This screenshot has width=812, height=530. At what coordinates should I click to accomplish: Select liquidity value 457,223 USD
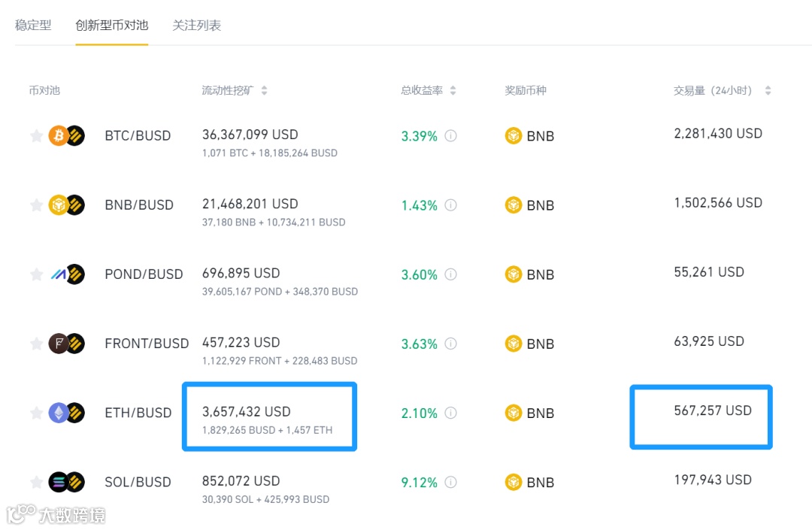pyautogui.click(x=241, y=343)
